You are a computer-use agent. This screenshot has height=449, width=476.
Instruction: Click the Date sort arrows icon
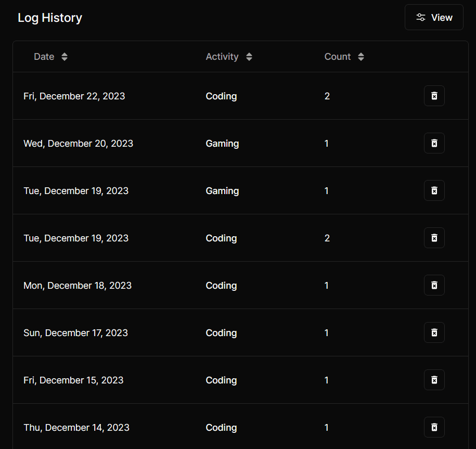pyautogui.click(x=65, y=57)
